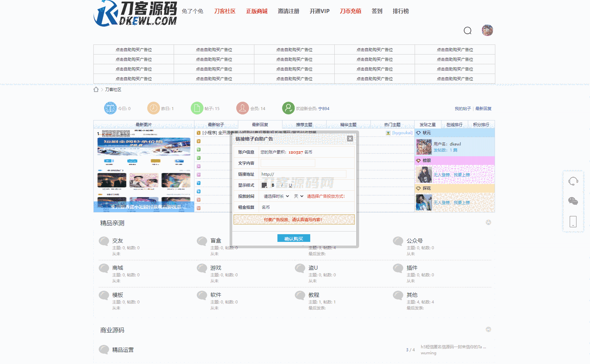
Task: Click the 刀客源码 site logo
Action: [x=135, y=13]
